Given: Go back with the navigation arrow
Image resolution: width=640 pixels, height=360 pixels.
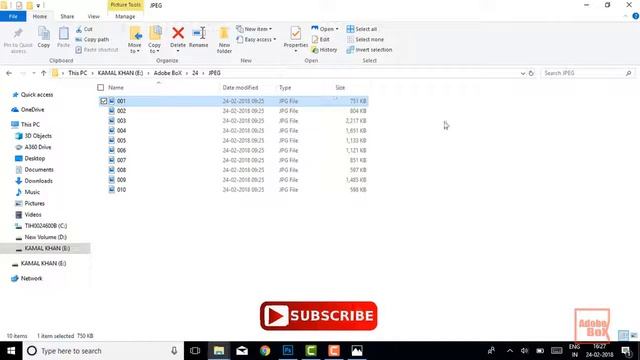Looking at the screenshot, I should pyautogui.click(x=9, y=73).
